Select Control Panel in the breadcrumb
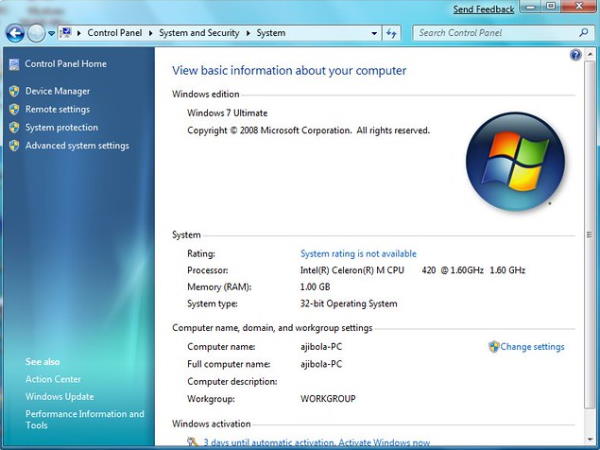This screenshot has width=600, height=450. coord(114,33)
